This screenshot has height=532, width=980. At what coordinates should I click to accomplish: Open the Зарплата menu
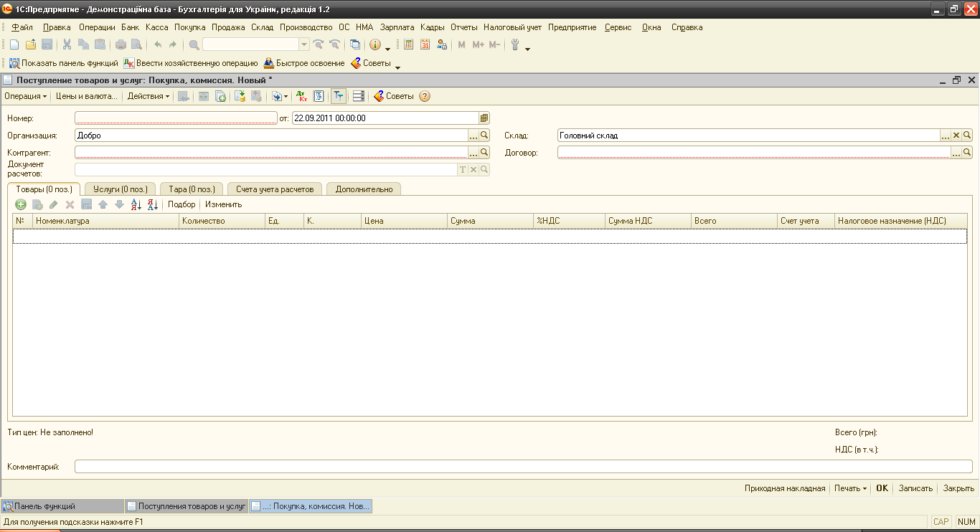pyautogui.click(x=397, y=27)
